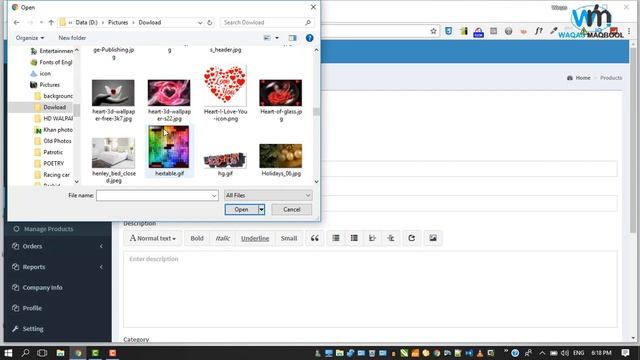The width and height of the screenshot is (640, 360).
Task: Select Pictures in the address path
Action: coord(118,22)
